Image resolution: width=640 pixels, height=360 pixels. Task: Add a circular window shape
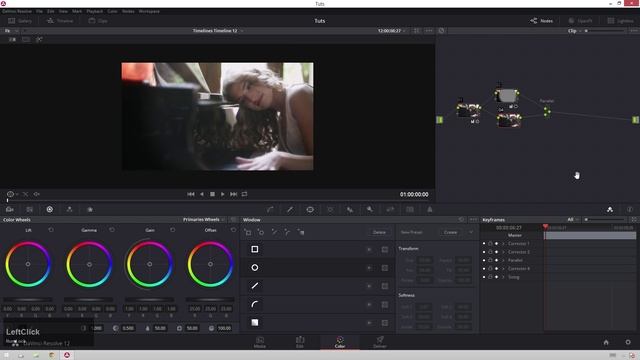(x=261, y=232)
